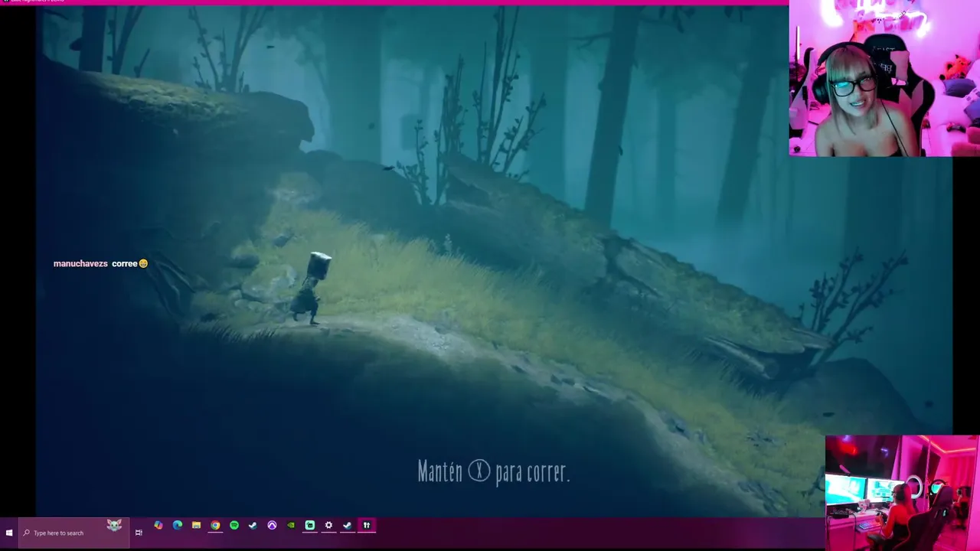Open the purple circular app icon

pyautogui.click(x=272, y=525)
